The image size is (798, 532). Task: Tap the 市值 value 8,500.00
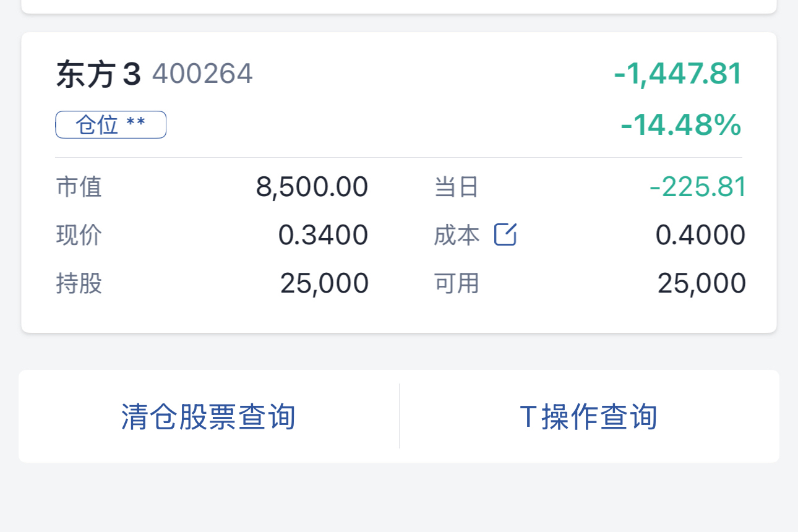pos(312,187)
